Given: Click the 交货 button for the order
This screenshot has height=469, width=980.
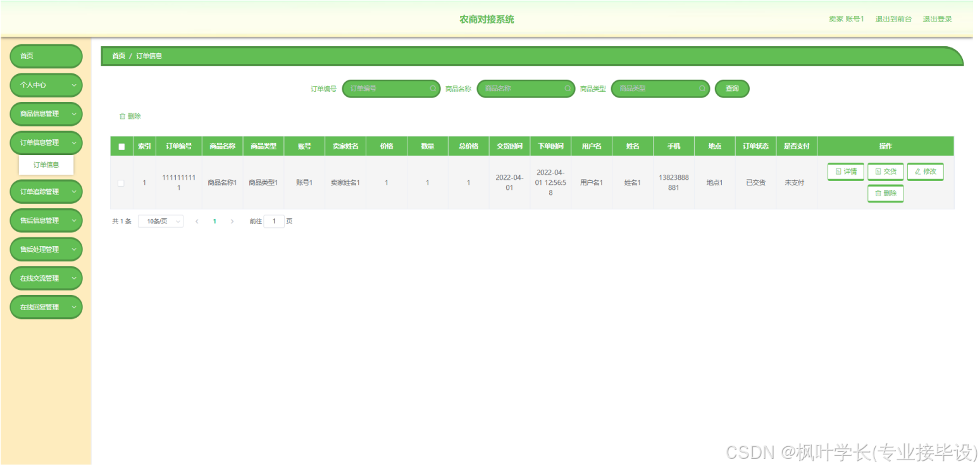Looking at the screenshot, I should pos(886,172).
